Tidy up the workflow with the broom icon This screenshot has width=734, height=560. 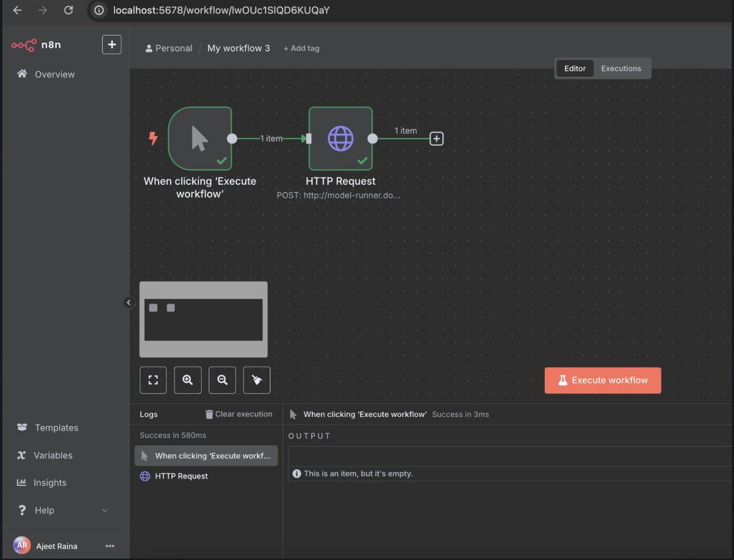[x=256, y=380]
